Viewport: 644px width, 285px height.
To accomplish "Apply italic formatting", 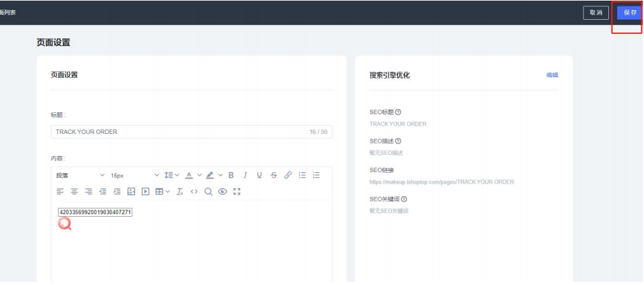I will point(245,175).
